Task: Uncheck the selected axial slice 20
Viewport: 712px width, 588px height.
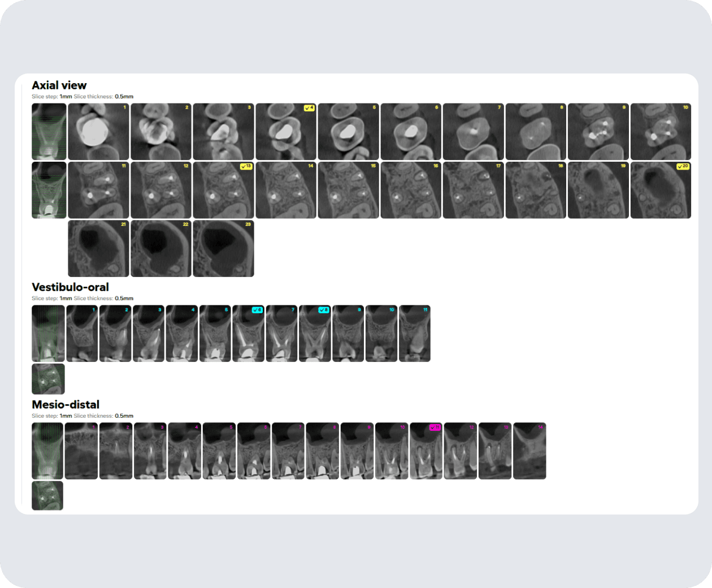Action: [683, 167]
